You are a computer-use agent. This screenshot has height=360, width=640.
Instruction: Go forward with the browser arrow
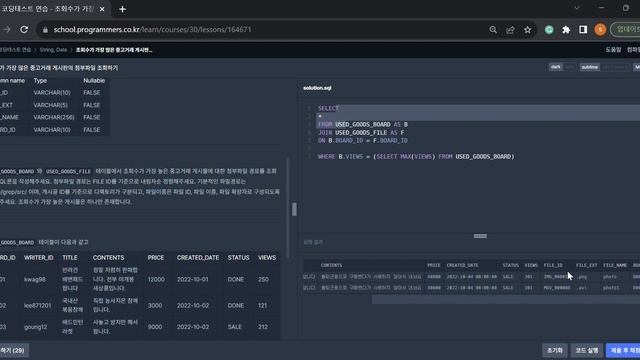7,29
